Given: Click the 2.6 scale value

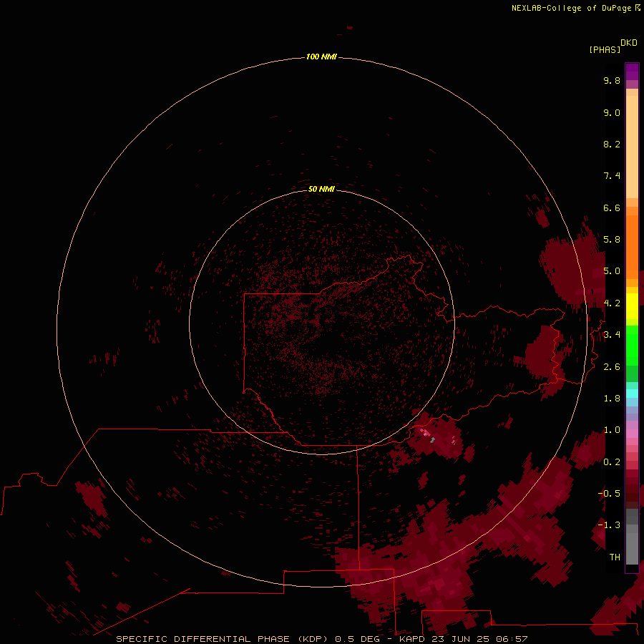Looking at the screenshot, I should click(x=612, y=367).
